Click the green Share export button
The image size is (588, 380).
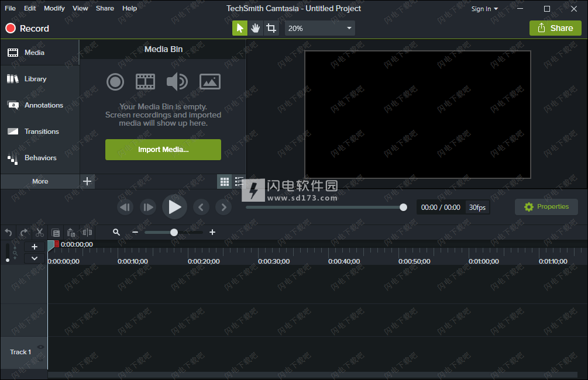555,28
